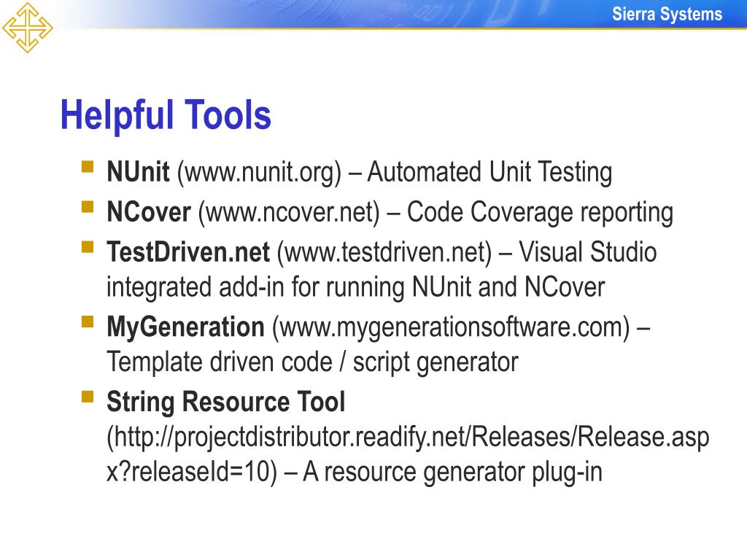Image resolution: width=747 pixels, height=560 pixels.
Task: Click Template driven code / script generator
Action: pyautogui.click(x=312, y=362)
